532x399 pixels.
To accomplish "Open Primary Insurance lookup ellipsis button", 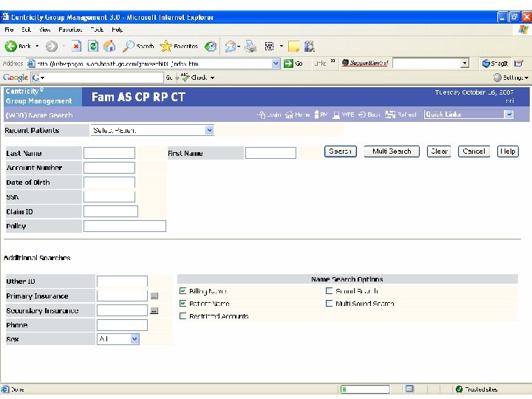I will pyautogui.click(x=154, y=296).
